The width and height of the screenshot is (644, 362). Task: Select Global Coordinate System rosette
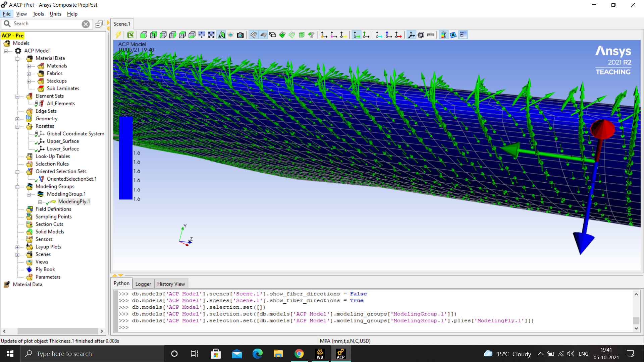coord(75,134)
